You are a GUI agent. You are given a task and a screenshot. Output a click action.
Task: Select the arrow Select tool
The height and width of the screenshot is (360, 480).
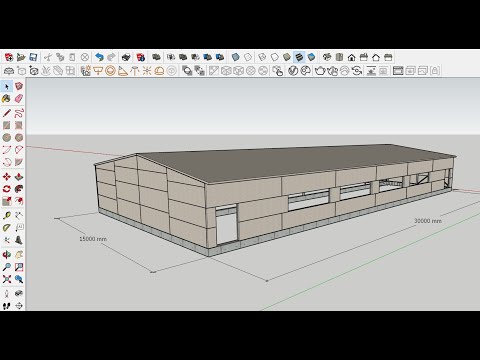(x=7, y=87)
